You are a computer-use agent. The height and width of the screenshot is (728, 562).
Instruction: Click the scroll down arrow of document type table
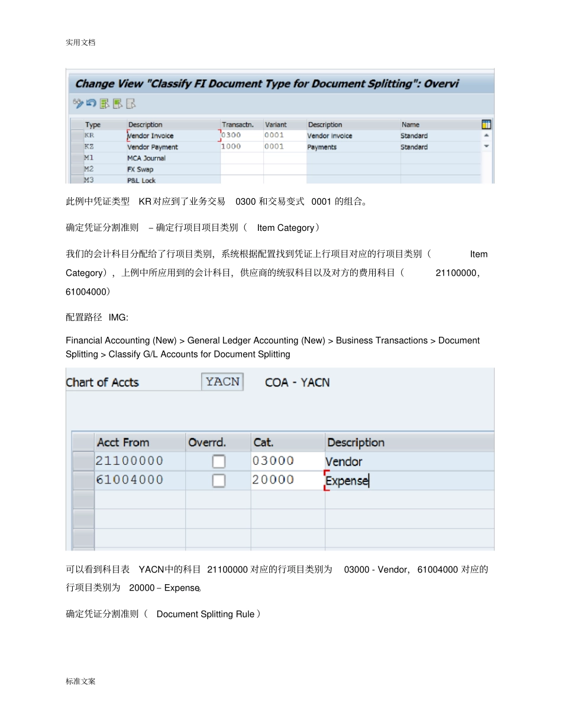coord(486,146)
